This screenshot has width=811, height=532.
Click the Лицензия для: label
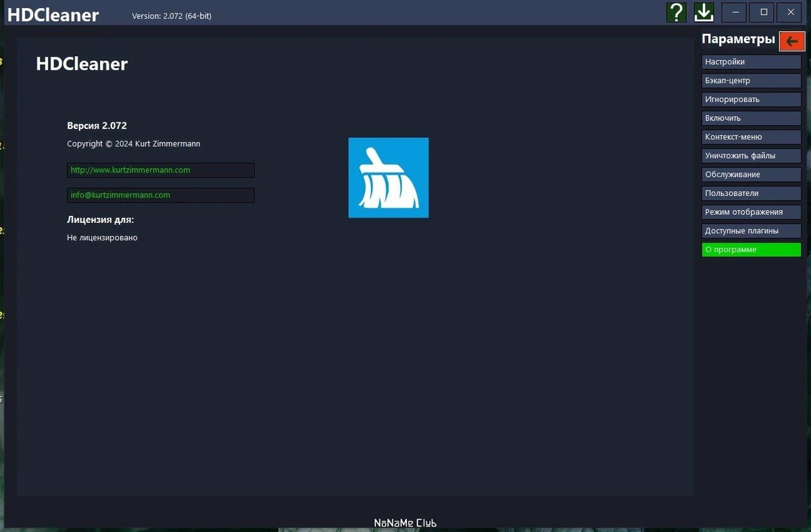click(101, 220)
